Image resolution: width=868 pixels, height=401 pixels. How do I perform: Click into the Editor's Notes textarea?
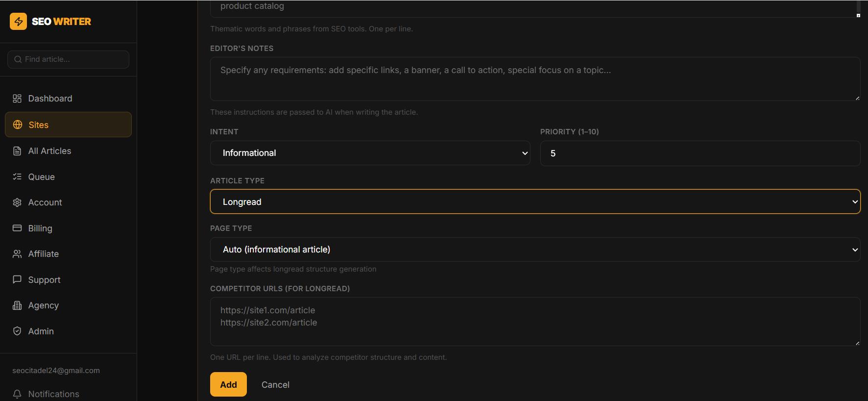point(535,79)
